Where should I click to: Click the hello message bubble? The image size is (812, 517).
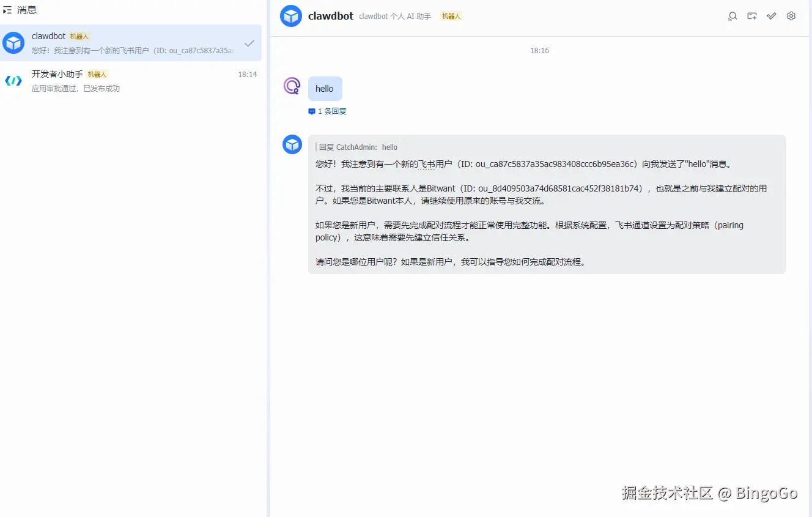pyautogui.click(x=325, y=88)
